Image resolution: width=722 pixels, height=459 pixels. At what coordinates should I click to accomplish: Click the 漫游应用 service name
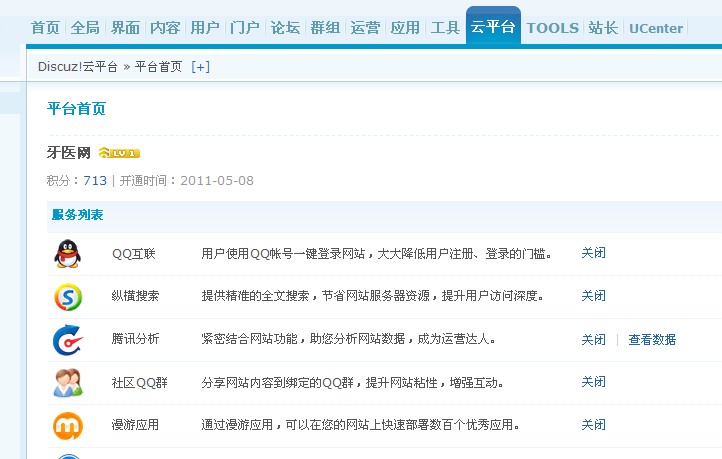135,424
